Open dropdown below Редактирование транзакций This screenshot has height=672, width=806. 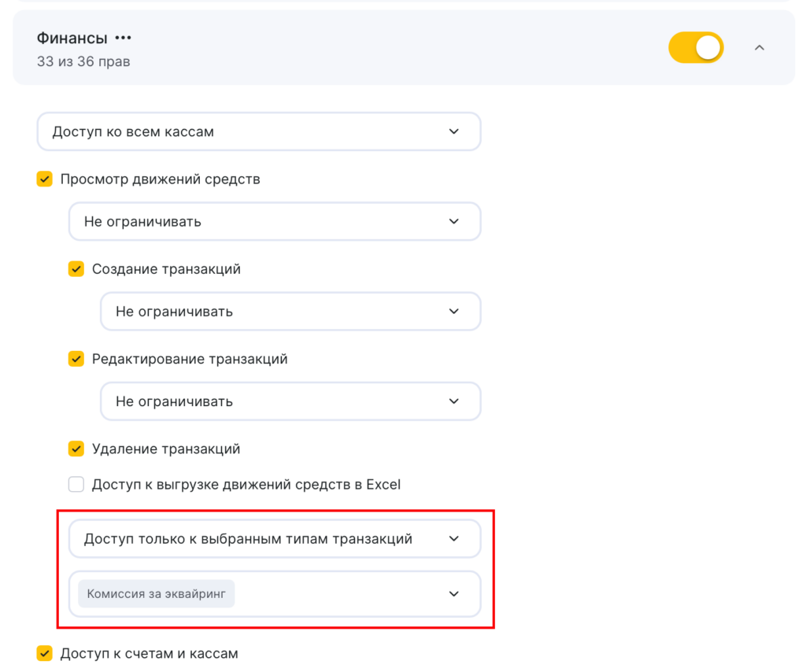pyautogui.click(x=290, y=401)
